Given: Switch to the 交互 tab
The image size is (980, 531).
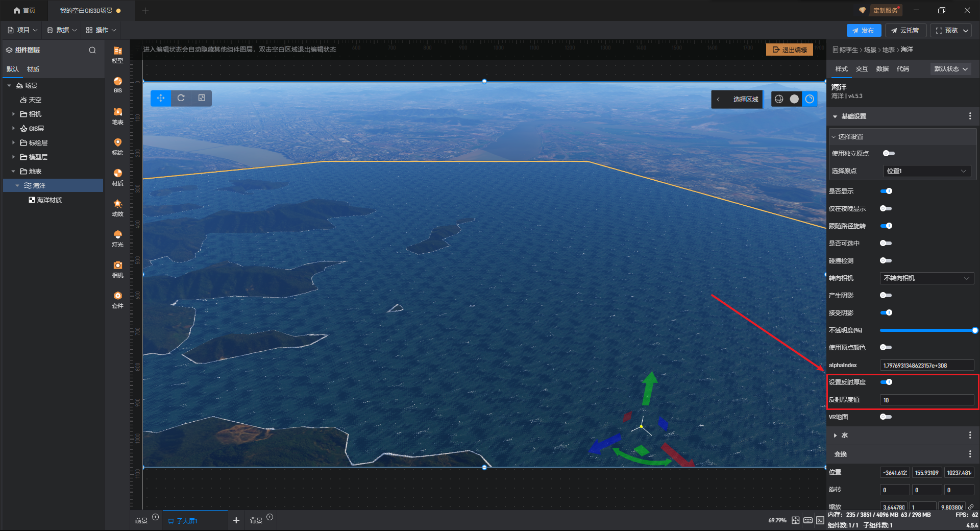Looking at the screenshot, I should coord(862,69).
